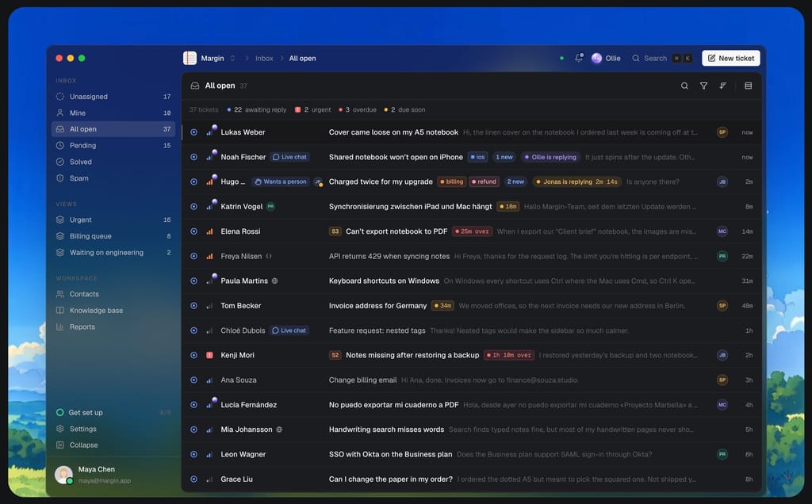Filter by the 3 overdue chip
Image resolution: width=812 pixels, height=504 pixels.
(x=358, y=109)
